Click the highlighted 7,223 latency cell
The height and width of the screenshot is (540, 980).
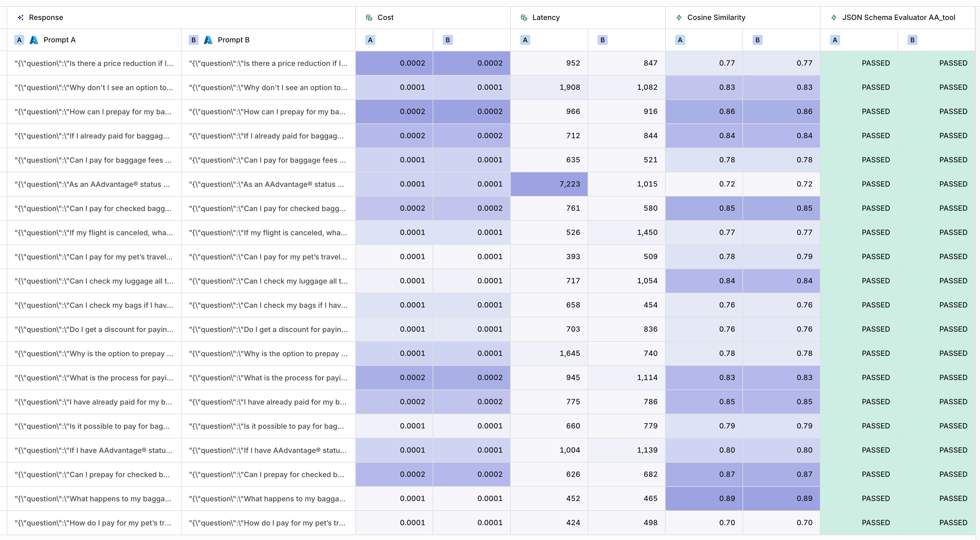549,184
